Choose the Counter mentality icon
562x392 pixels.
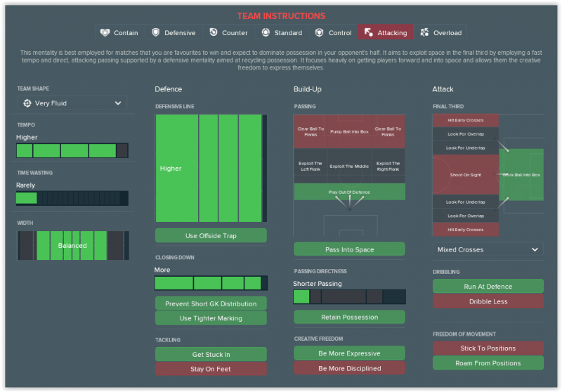(x=214, y=32)
